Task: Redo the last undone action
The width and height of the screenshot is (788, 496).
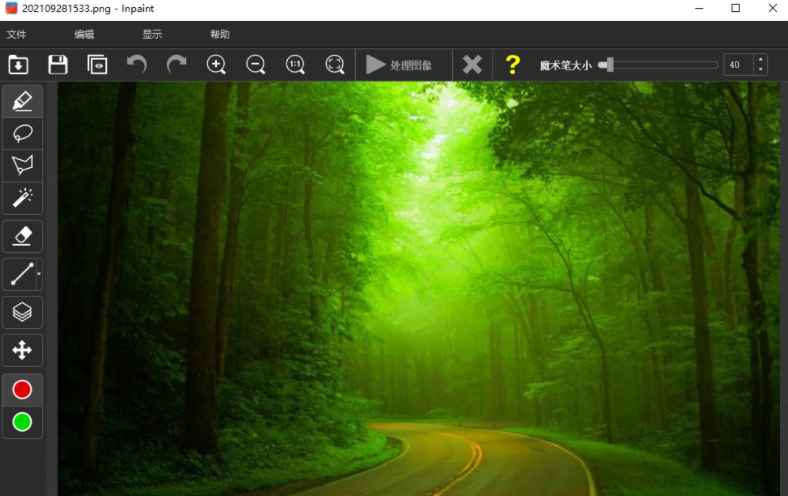Action: 176,65
